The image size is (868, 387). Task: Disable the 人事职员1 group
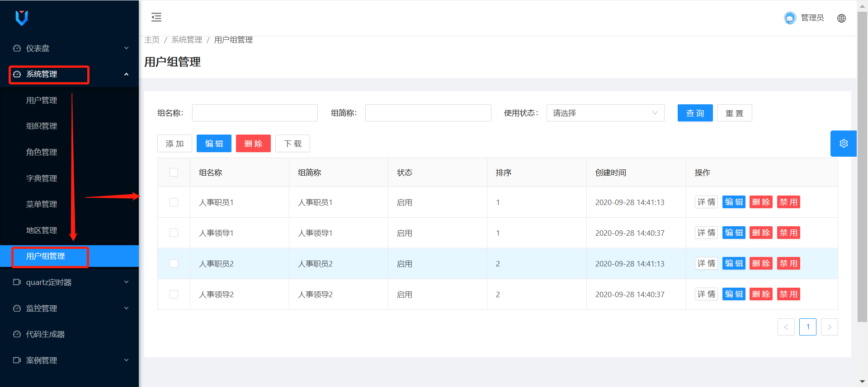788,202
